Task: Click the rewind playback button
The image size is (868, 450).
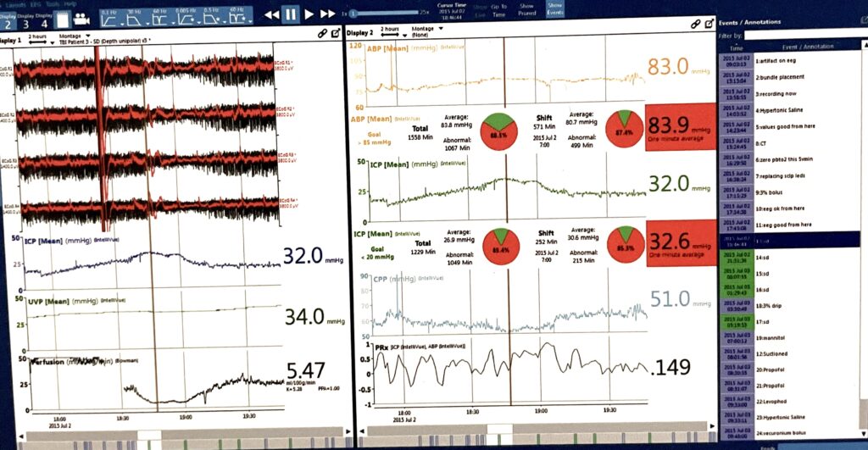Action: tap(271, 15)
